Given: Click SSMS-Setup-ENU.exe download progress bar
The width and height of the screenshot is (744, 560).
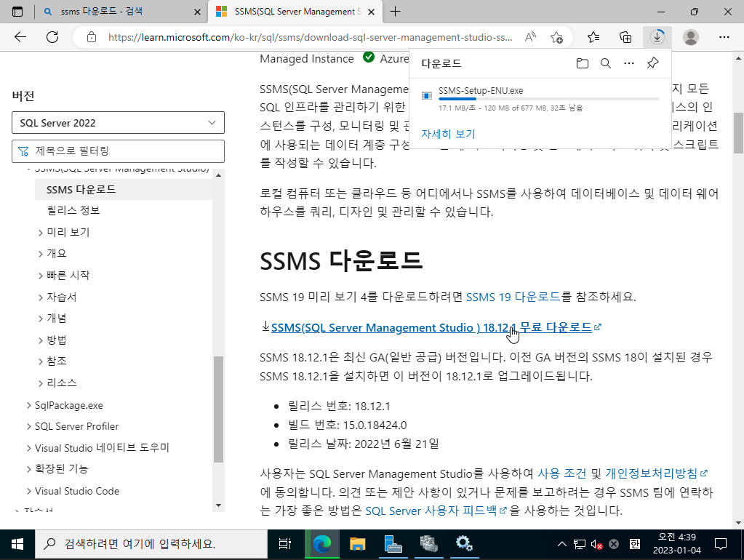Looking at the screenshot, I should 549,99.
